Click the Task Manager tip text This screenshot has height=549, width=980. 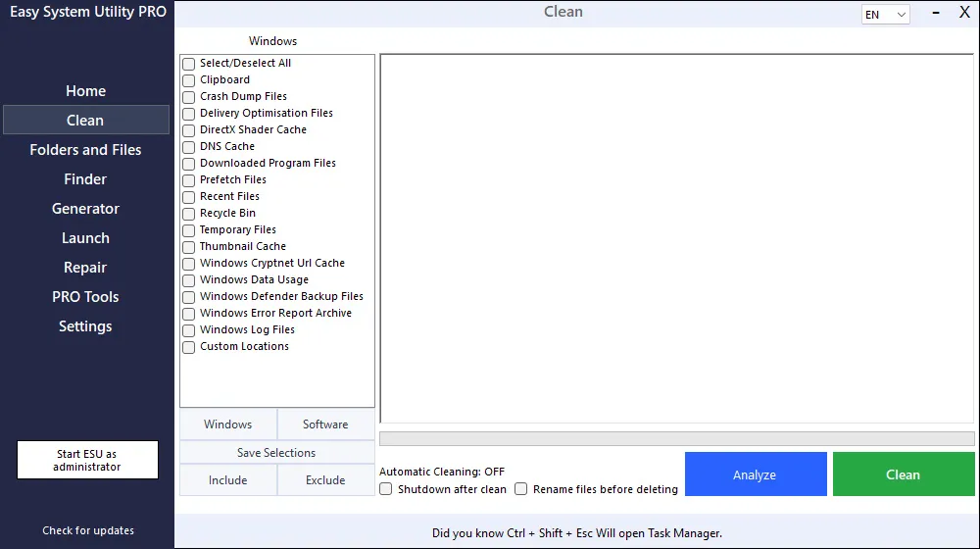(x=577, y=533)
